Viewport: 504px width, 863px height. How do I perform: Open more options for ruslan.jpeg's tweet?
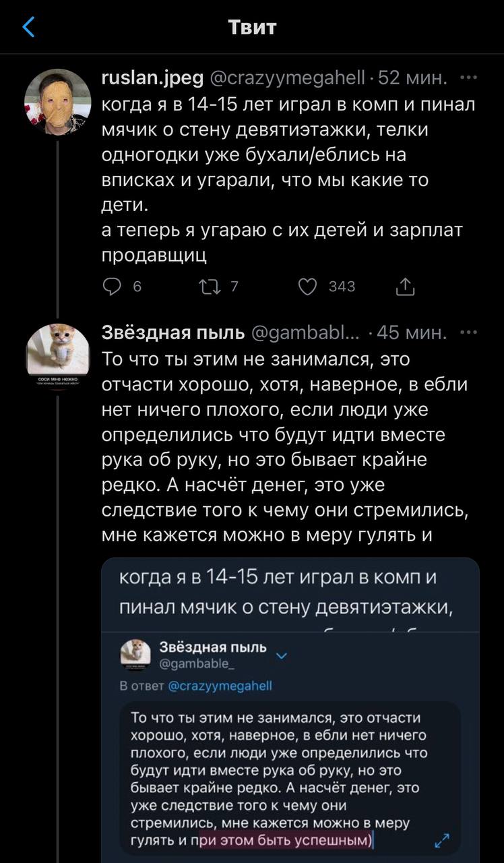(467, 78)
